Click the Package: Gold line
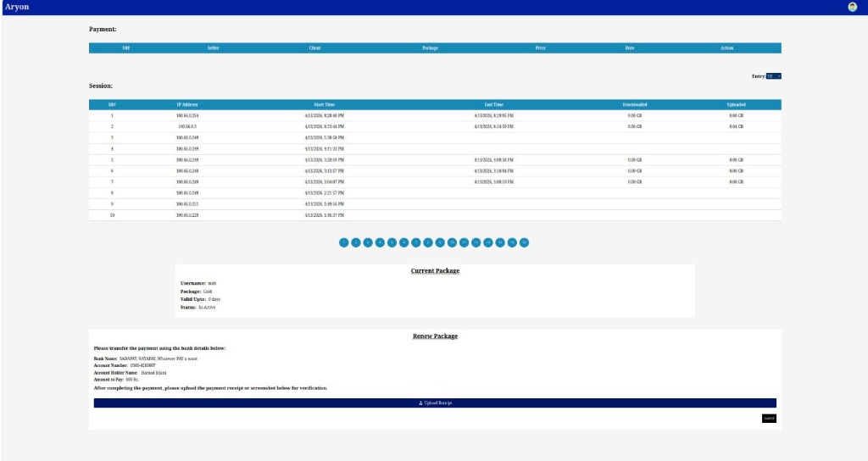 click(x=196, y=292)
